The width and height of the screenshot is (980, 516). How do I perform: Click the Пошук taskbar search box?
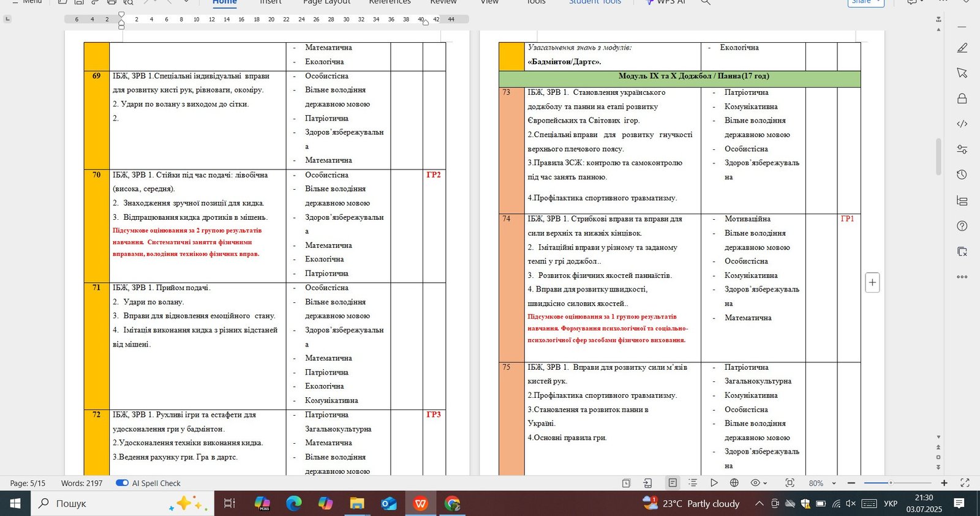(x=123, y=503)
